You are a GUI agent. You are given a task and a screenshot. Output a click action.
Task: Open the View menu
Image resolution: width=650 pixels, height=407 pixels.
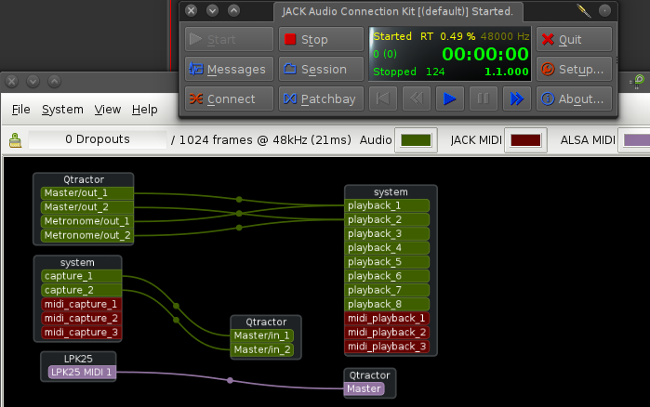point(108,109)
